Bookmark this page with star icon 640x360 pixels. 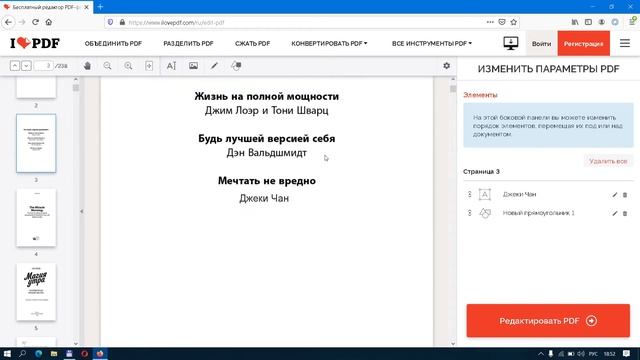click(513, 22)
